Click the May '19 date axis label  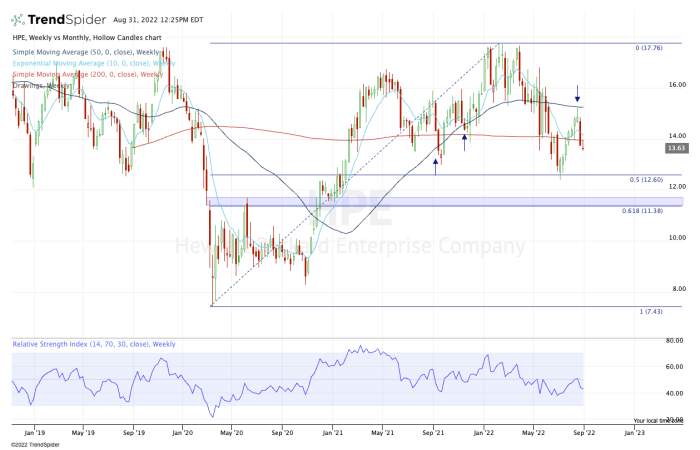tap(83, 433)
